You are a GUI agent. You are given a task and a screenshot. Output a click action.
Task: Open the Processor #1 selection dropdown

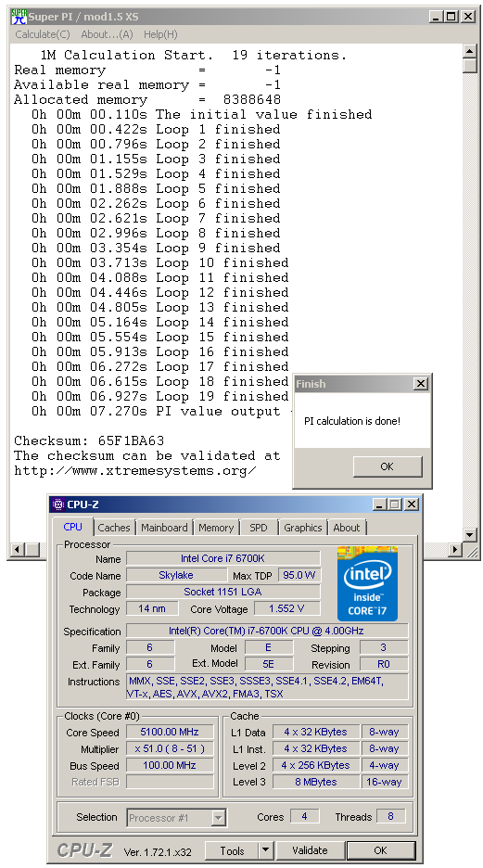(x=176, y=818)
